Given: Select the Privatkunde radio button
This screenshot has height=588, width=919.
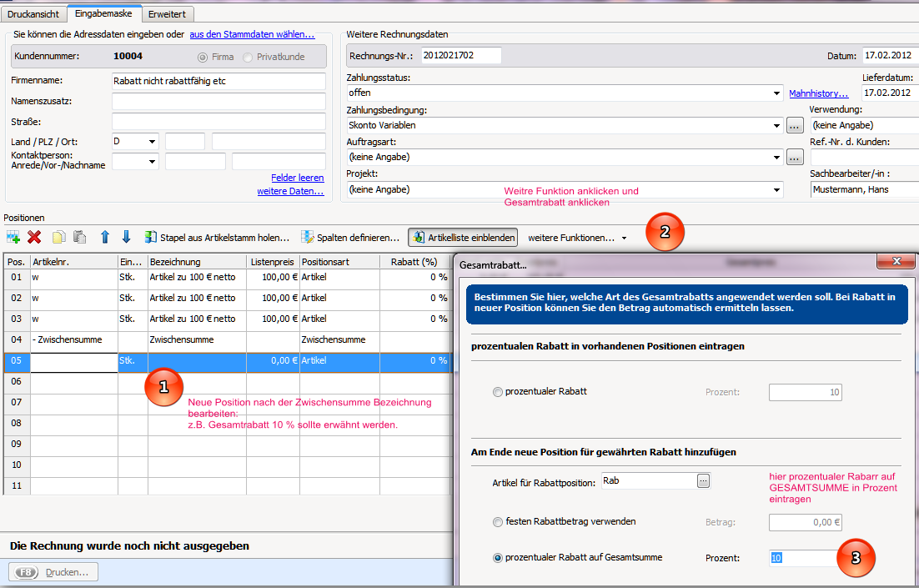Looking at the screenshot, I should click(248, 58).
